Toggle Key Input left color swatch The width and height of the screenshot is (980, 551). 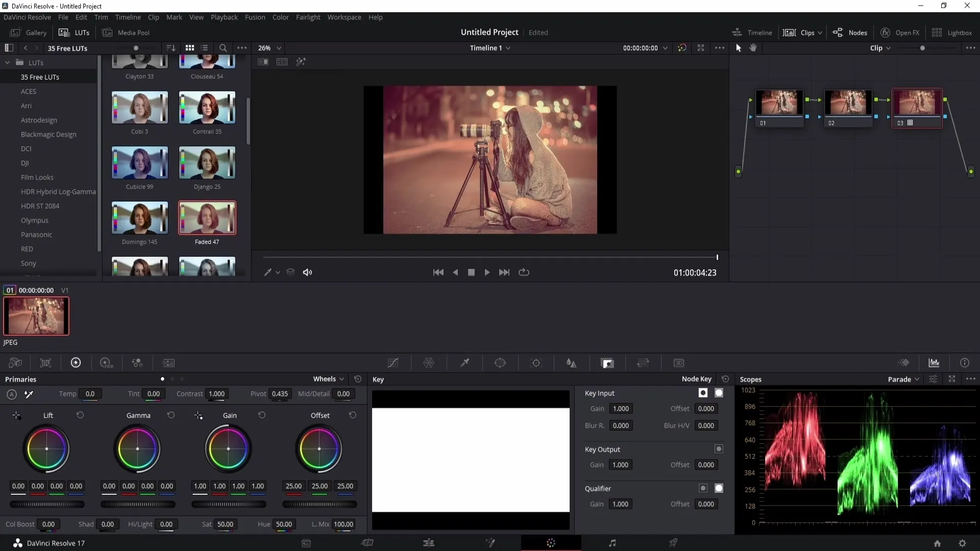pyautogui.click(x=703, y=392)
